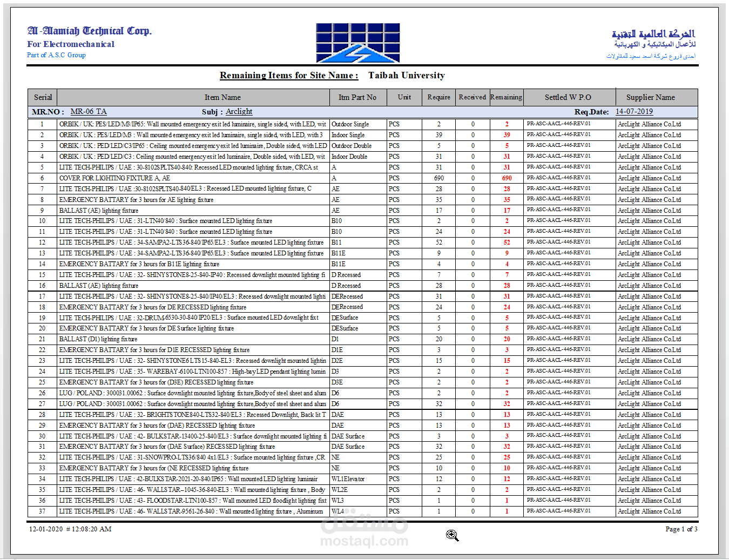Click the Serial column header
The width and height of the screenshot is (729, 560).
pyautogui.click(x=43, y=97)
